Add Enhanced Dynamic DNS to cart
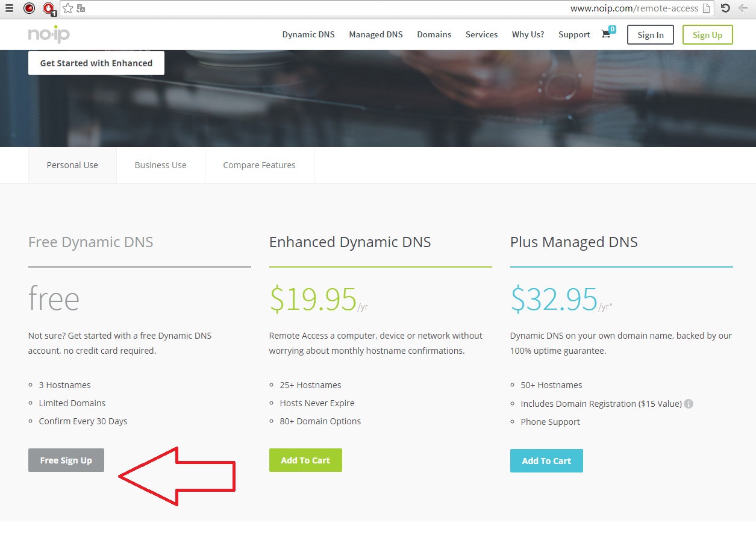Viewport: 756px width, 543px height. [305, 460]
